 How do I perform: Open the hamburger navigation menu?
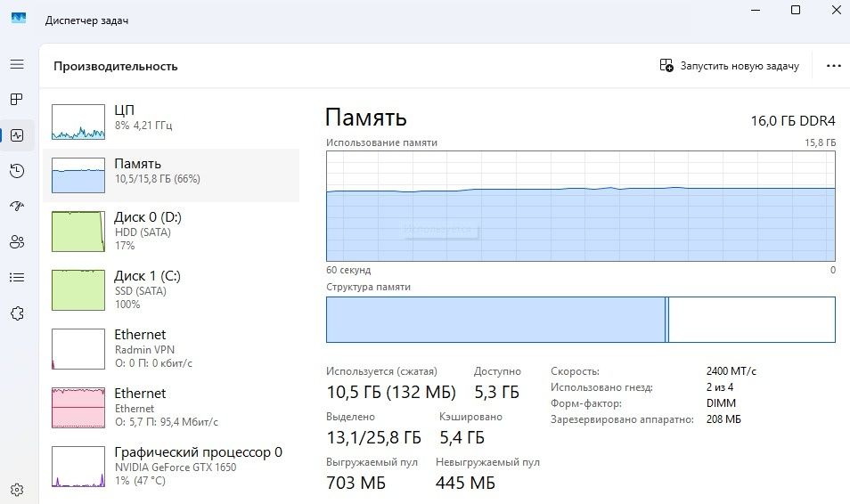pos(17,64)
